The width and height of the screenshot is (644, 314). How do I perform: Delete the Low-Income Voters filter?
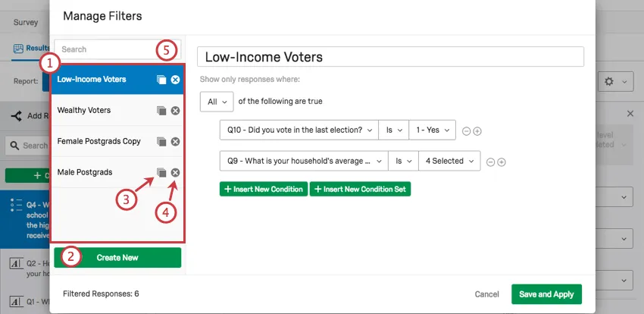point(175,80)
